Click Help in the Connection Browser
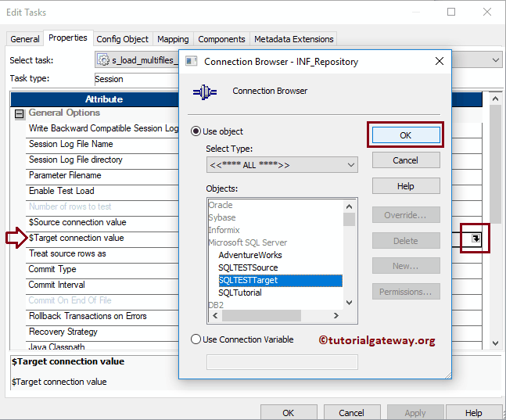The width and height of the screenshot is (506, 420). [x=406, y=186]
